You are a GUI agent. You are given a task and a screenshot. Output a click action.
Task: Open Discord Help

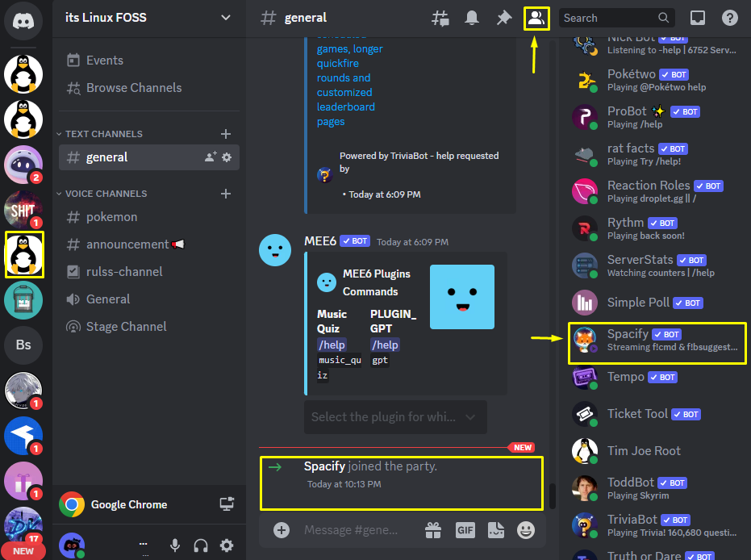coord(729,19)
